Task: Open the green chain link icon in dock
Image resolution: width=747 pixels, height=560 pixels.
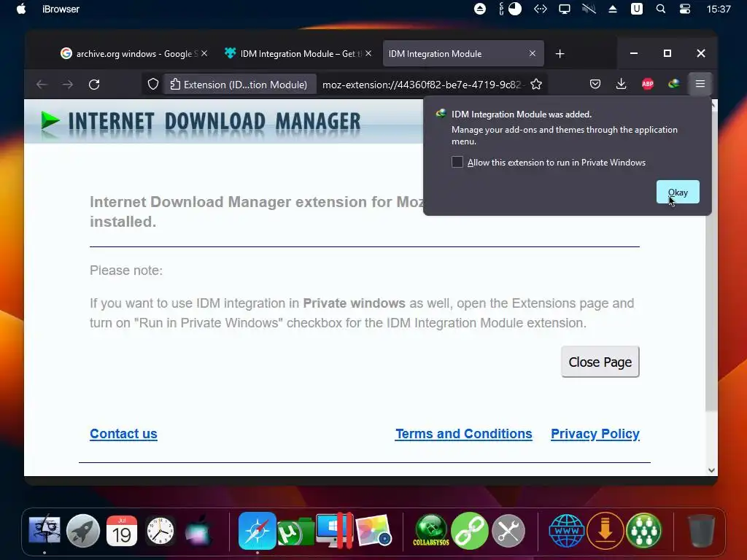Action: (x=470, y=531)
